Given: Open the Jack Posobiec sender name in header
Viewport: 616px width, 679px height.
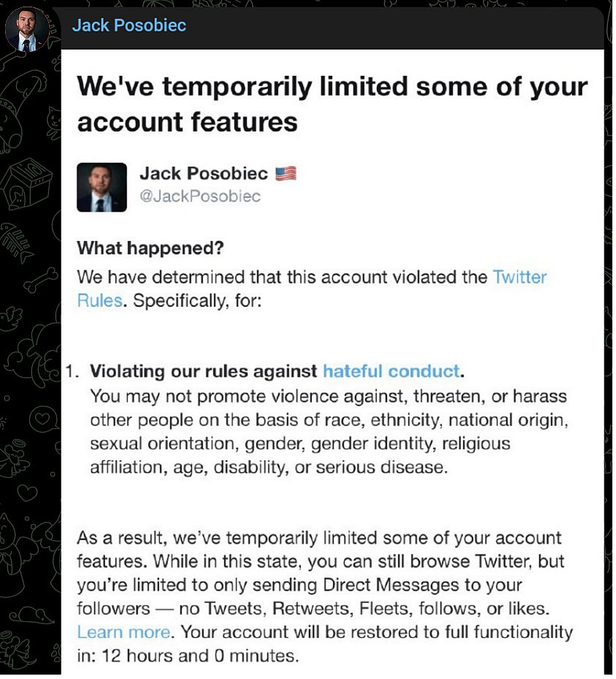Looking at the screenshot, I should tap(129, 26).
